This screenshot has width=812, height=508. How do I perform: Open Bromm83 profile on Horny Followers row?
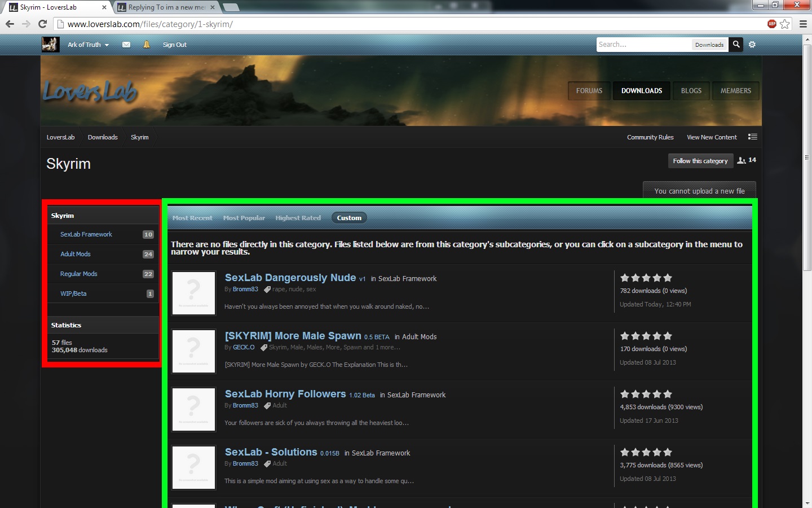245,405
